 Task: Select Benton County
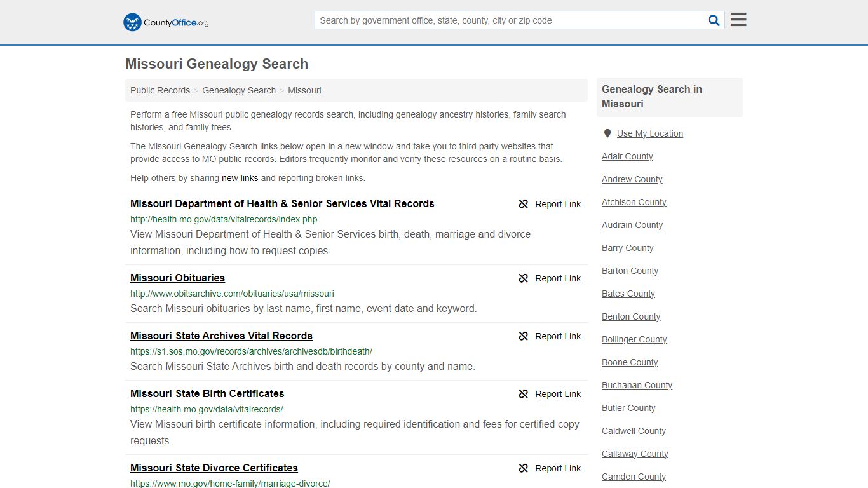631,316
